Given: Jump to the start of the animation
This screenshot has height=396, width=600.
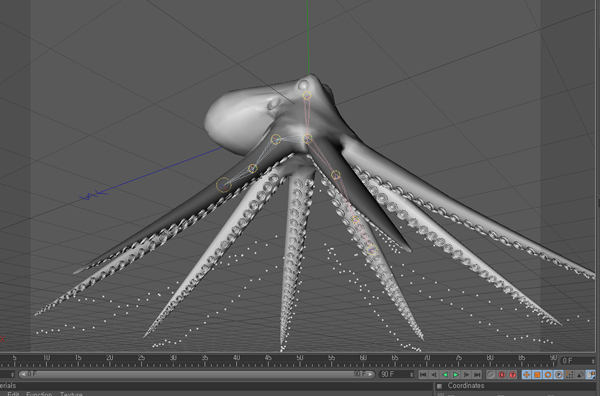Looking at the screenshot, I should [424, 375].
